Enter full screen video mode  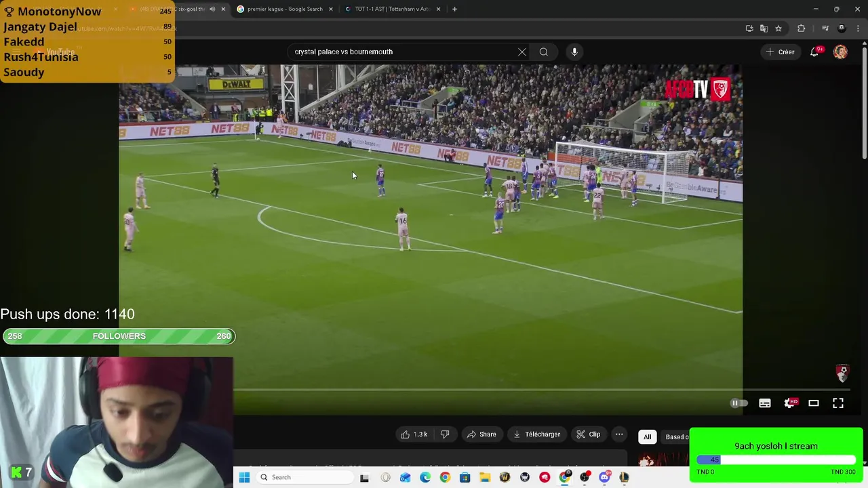838,403
